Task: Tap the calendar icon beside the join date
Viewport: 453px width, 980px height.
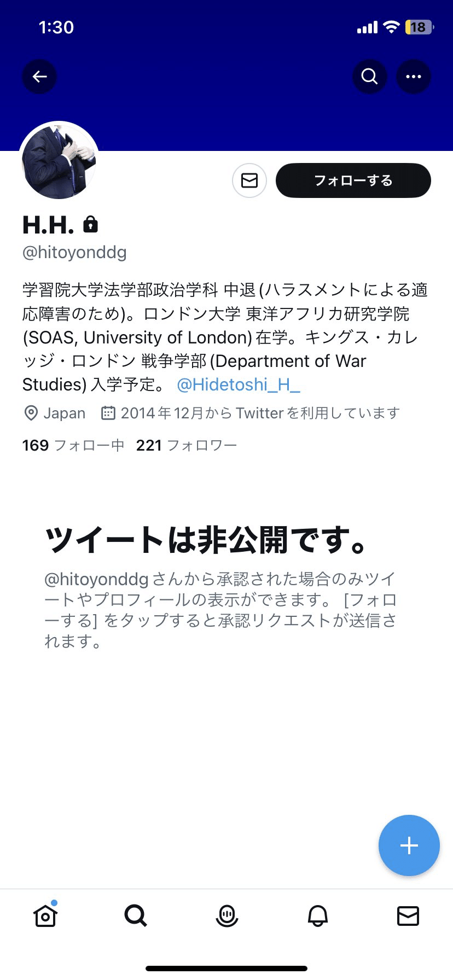Action: click(x=108, y=413)
